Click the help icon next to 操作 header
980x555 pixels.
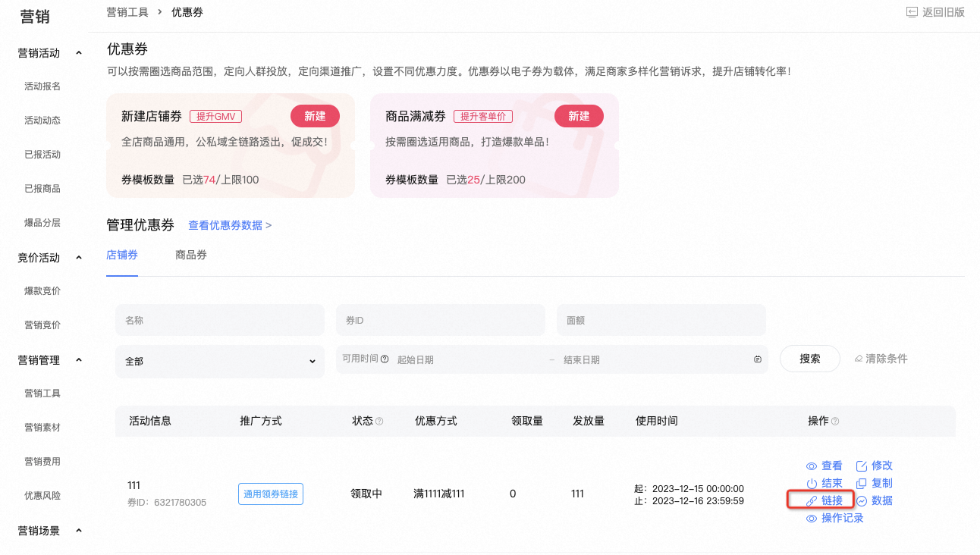[835, 422]
